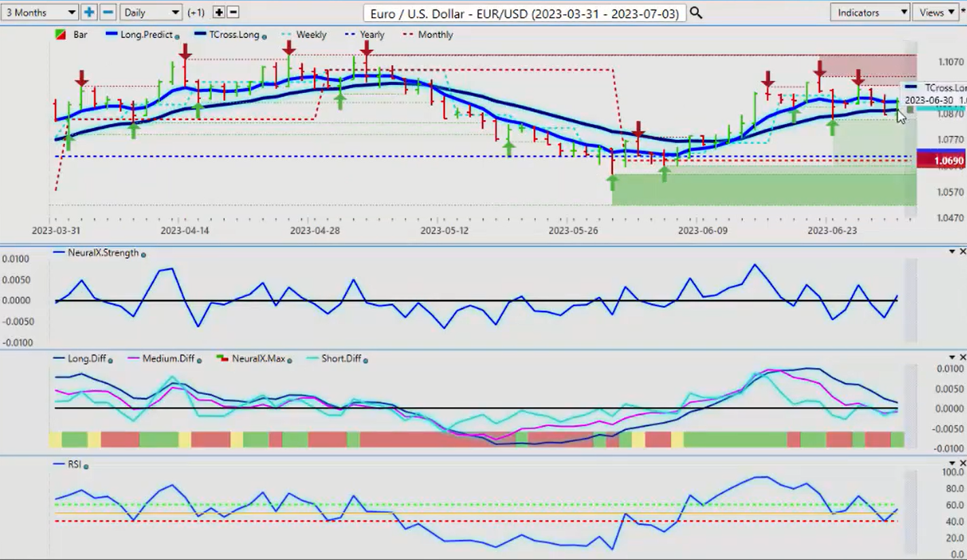
Task: Open settings dot beside Medium.Diff
Action: pos(199,360)
